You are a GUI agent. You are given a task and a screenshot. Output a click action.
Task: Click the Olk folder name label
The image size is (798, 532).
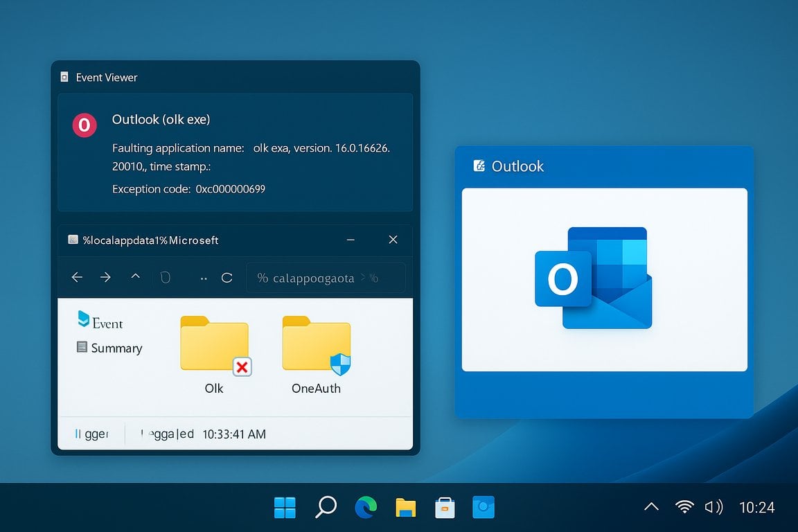[214, 389]
